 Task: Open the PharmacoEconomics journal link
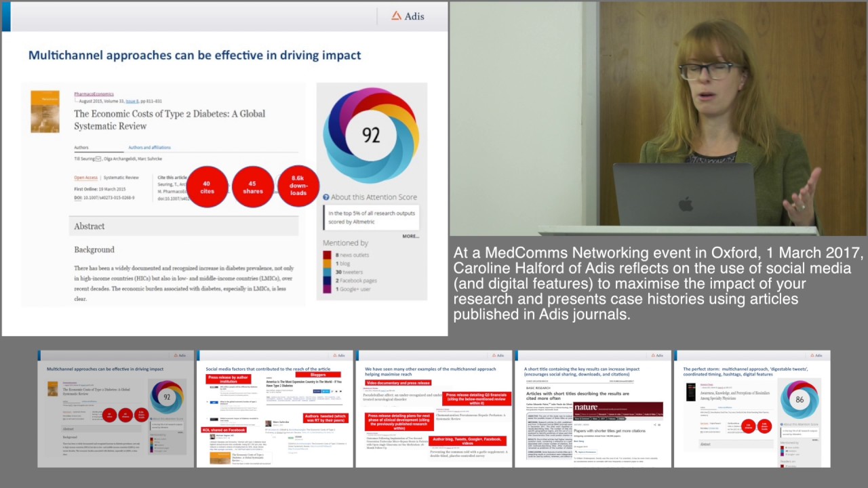coord(94,94)
